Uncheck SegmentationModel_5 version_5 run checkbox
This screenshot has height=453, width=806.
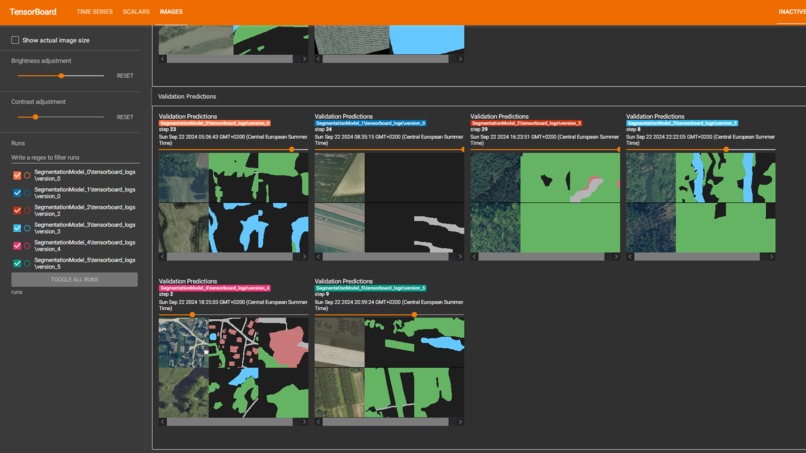tap(17, 263)
